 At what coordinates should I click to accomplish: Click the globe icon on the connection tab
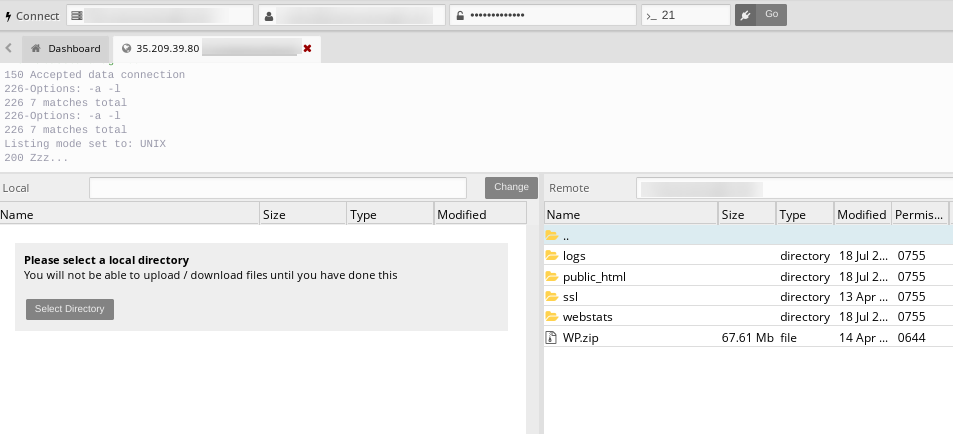pyautogui.click(x=126, y=48)
